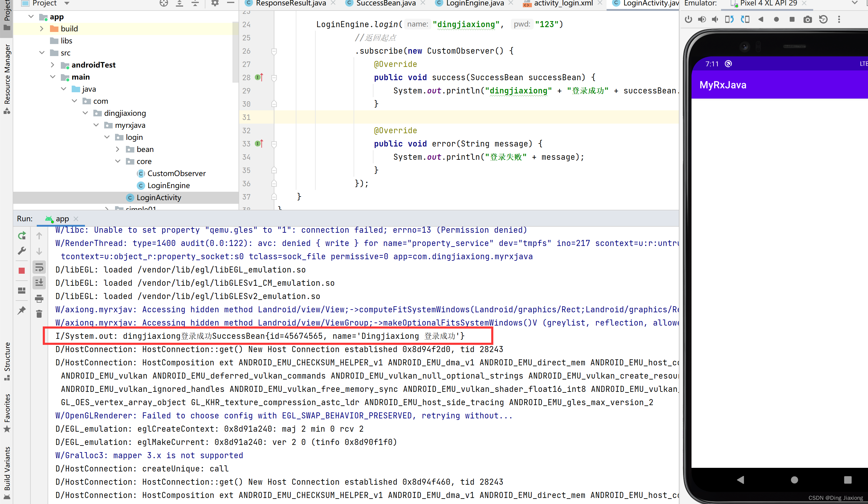Expand the build folder
This screenshot has height=504, width=868.
(x=42, y=29)
